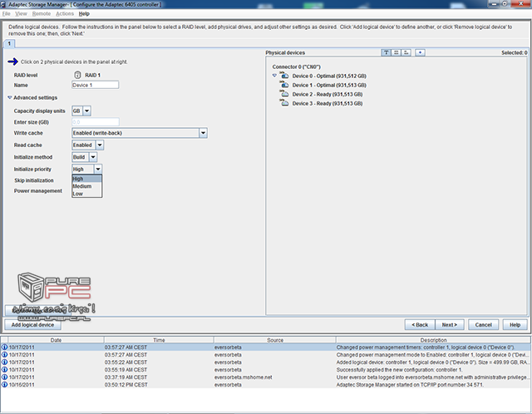Collapse the Advanced settings section
532x414 pixels.
[9, 97]
